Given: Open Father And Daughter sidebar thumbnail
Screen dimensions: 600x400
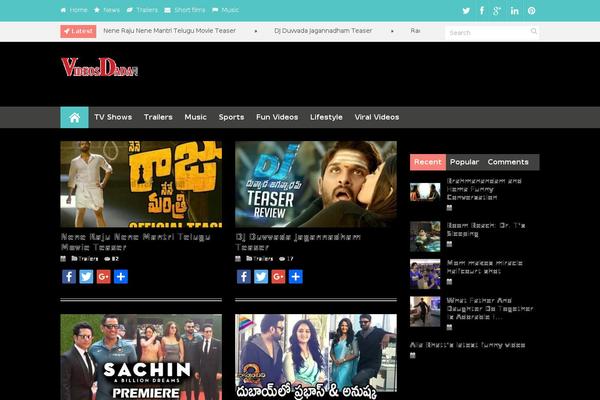Looking at the screenshot, I should 425,311.
